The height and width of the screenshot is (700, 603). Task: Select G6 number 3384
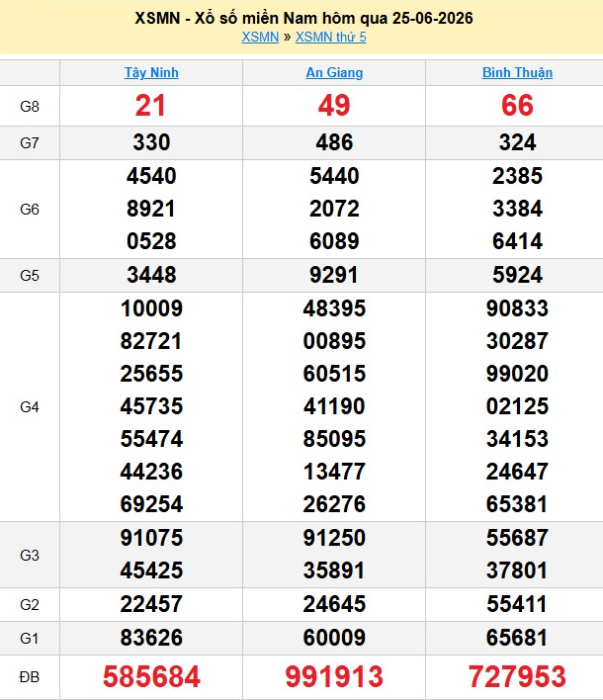[x=517, y=209]
